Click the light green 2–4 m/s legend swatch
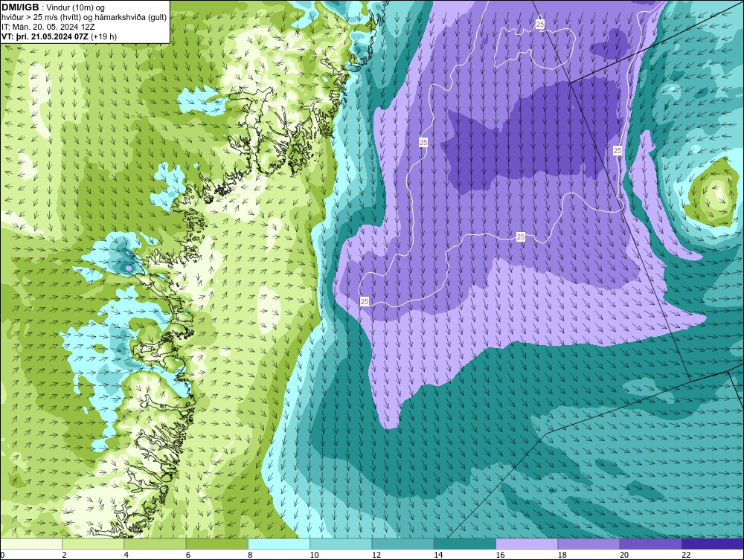The width and height of the screenshot is (744, 560). (x=93, y=544)
